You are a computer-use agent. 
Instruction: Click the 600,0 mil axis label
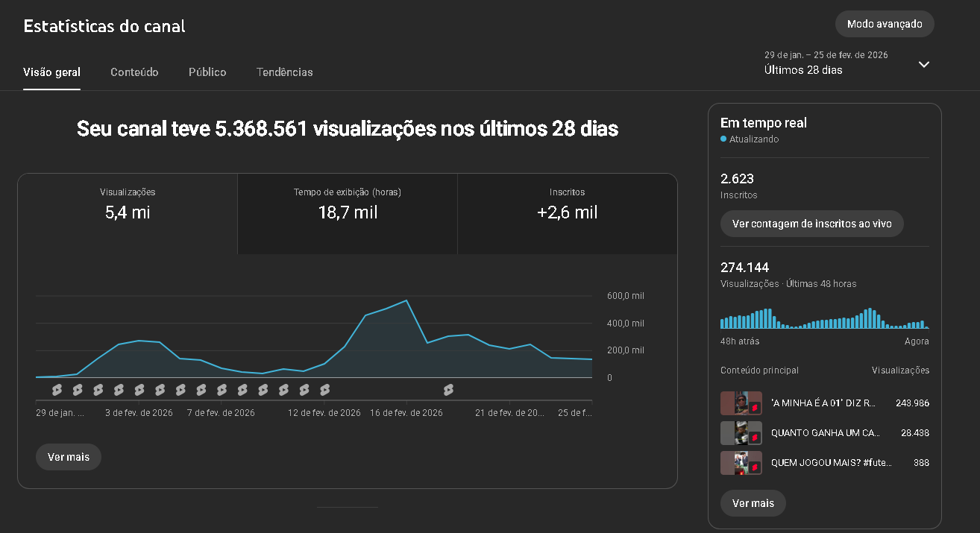click(626, 296)
